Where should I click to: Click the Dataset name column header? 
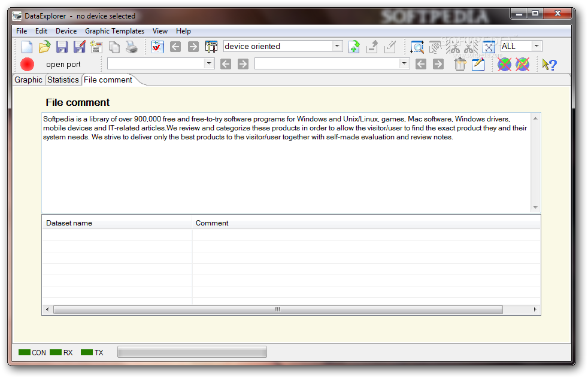click(117, 223)
